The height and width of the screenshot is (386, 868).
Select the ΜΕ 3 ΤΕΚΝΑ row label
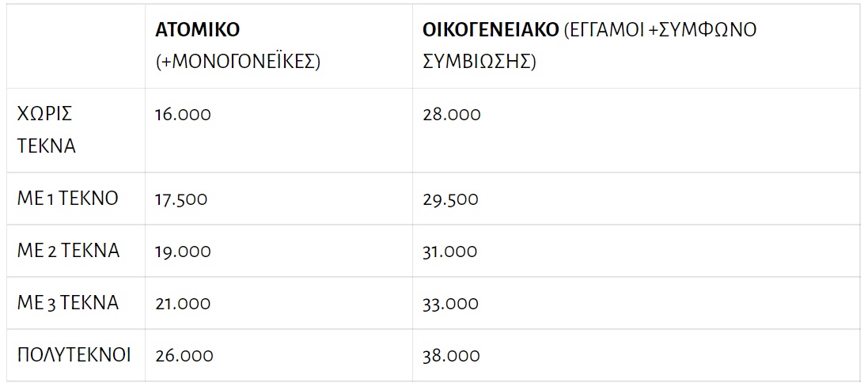[68, 303]
